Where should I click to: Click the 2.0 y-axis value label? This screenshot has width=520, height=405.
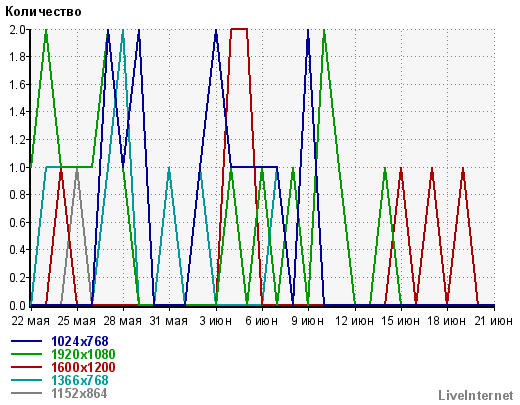point(17,30)
